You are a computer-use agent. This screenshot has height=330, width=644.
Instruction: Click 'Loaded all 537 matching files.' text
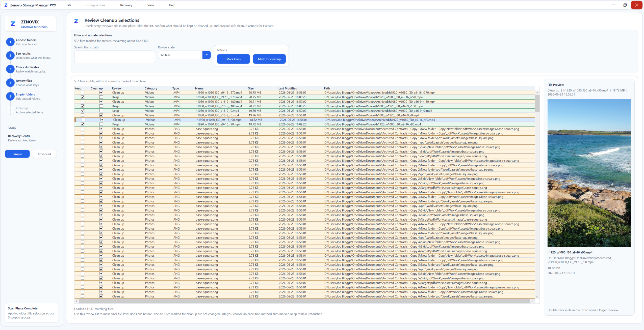(94, 309)
